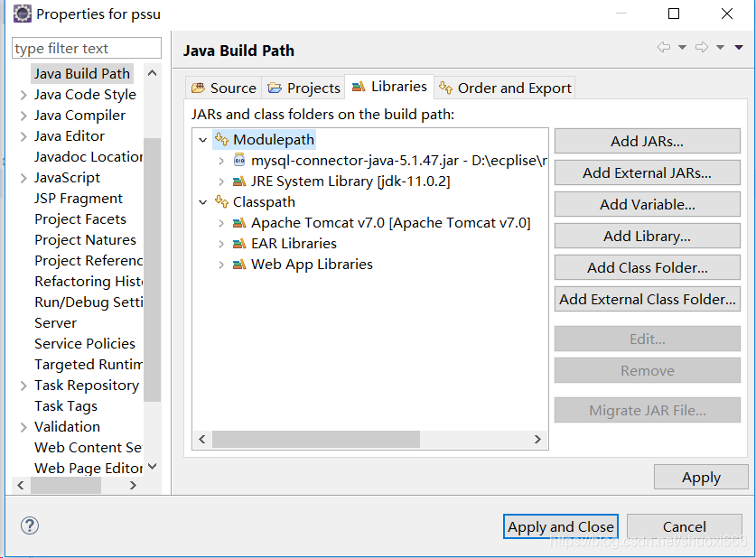Screen dimensions: 756x558
Task: Select JSP Fragment in sidebar
Action: pos(78,199)
